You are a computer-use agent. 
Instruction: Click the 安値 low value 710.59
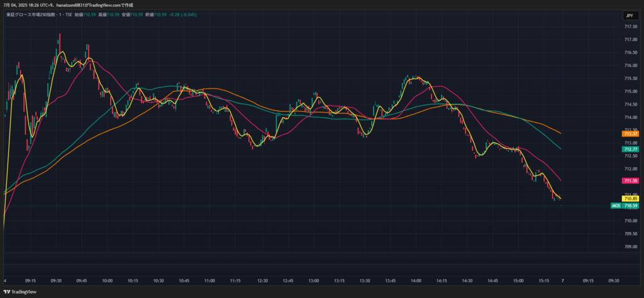point(136,14)
